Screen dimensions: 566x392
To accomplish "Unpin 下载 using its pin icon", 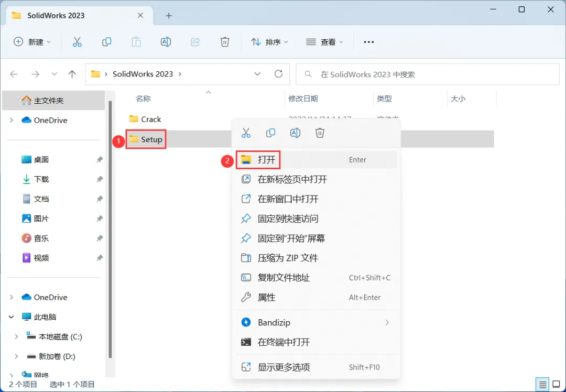I will tap(100, 179).
